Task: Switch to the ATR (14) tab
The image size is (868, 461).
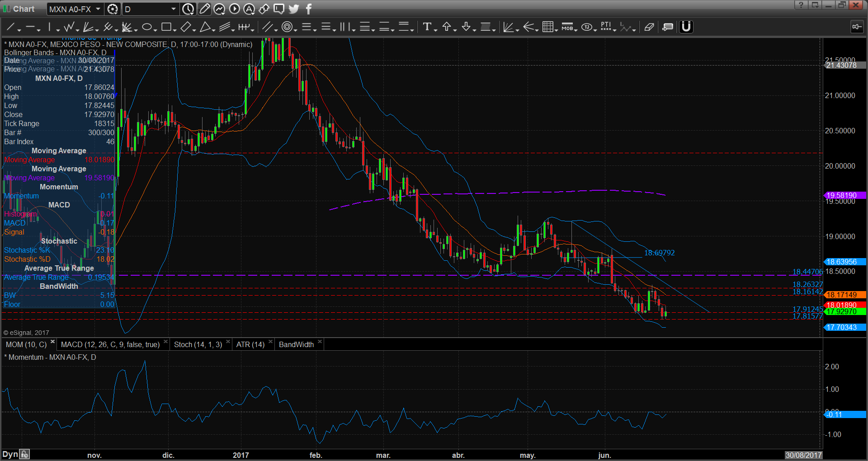Action: [x=250, y=344]
